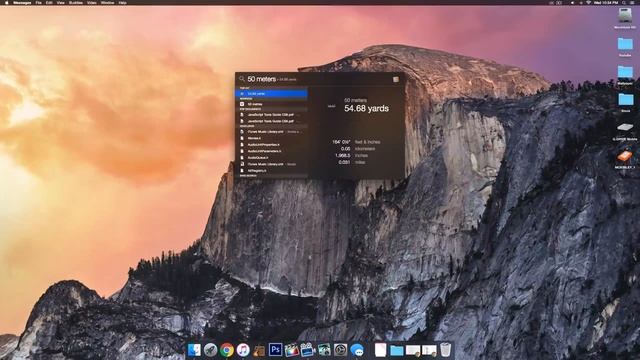Select the AudioUnitParameters.h result
This screenshot has width=640, height=360.
tap(271, 151)
